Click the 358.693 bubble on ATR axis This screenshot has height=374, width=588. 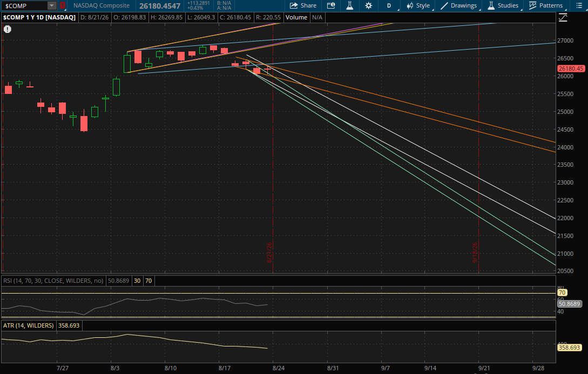[570, 348]
